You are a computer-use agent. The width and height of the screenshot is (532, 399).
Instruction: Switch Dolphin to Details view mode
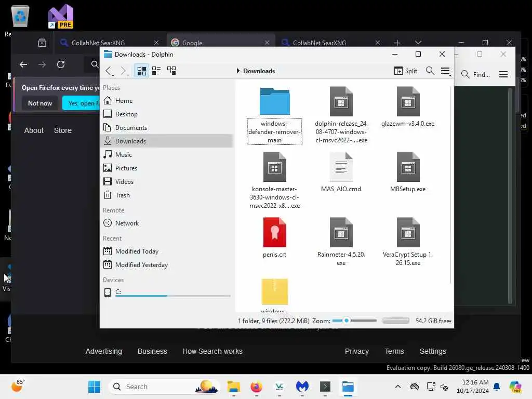171,71
